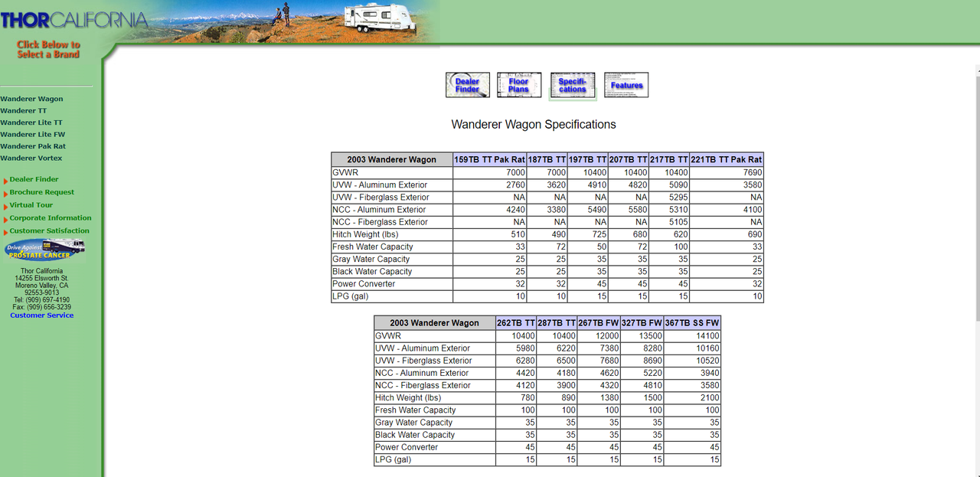
Task: Click the NCC Aluminum value 4240
Action: click(x=515, y=209)
